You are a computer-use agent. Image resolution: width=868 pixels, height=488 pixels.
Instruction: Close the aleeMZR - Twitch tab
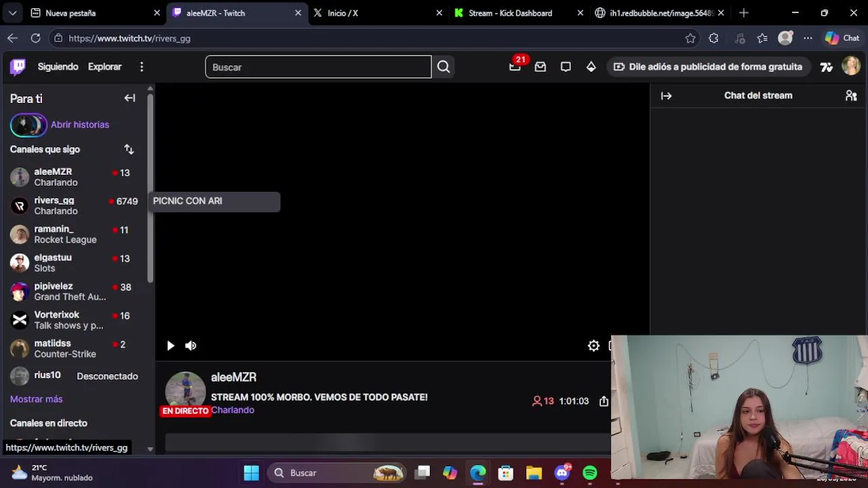coord(298,13)
